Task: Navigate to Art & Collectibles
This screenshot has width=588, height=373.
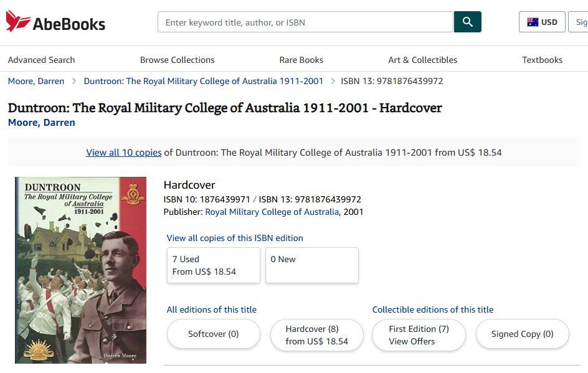Action: click(422, 60)
